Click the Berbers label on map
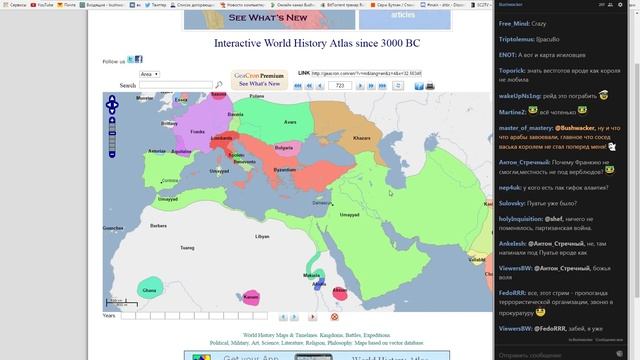Screen dimensions: 640x360 click(158, 226)
